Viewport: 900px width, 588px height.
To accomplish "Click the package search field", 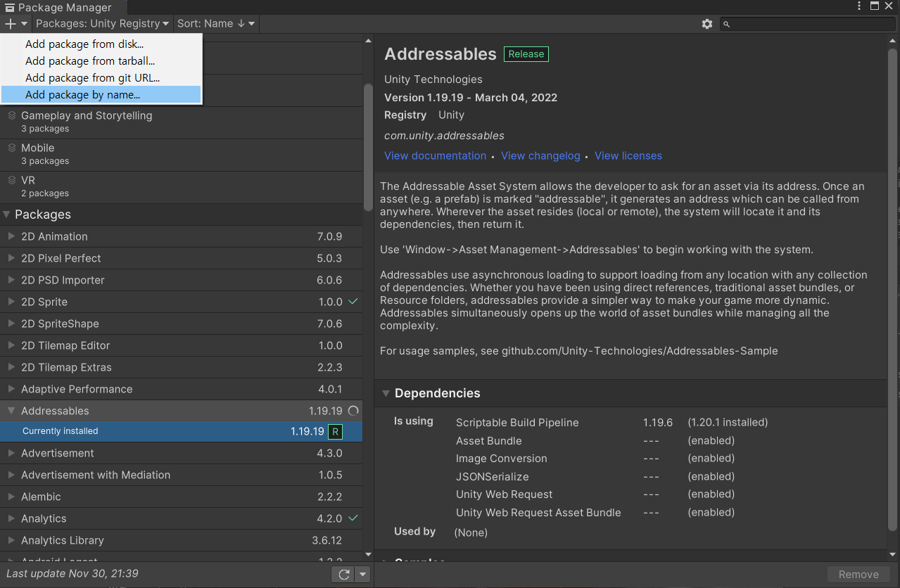I will pos(808,24).
